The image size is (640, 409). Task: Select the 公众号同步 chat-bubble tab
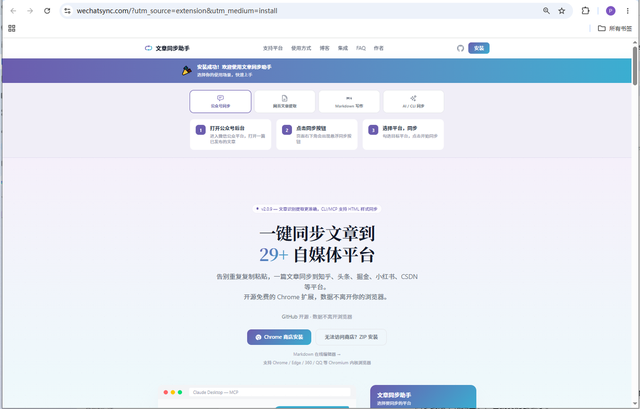tap(220, 101)
